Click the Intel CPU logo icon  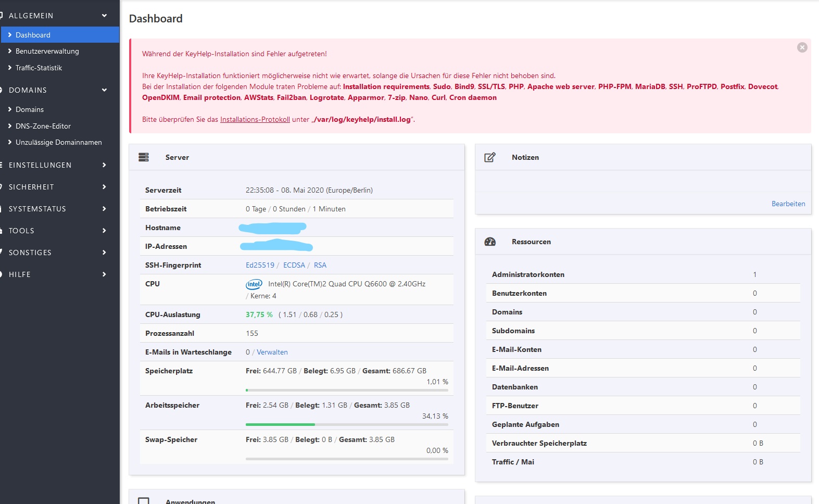[254, 284]
